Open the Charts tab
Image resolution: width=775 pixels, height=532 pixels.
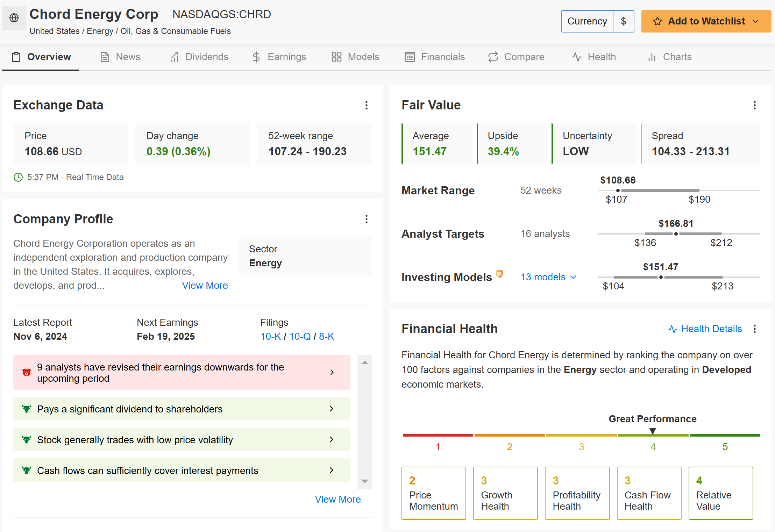click(670, 57)
